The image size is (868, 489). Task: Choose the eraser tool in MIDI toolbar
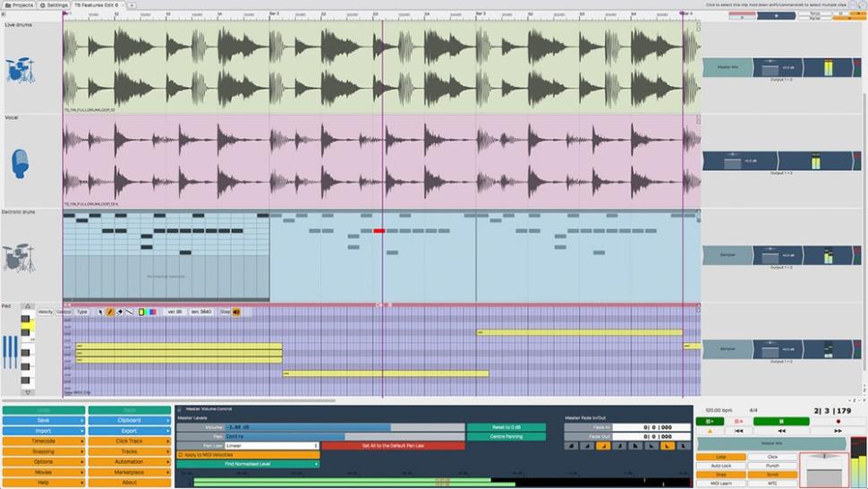coord(120,312)
